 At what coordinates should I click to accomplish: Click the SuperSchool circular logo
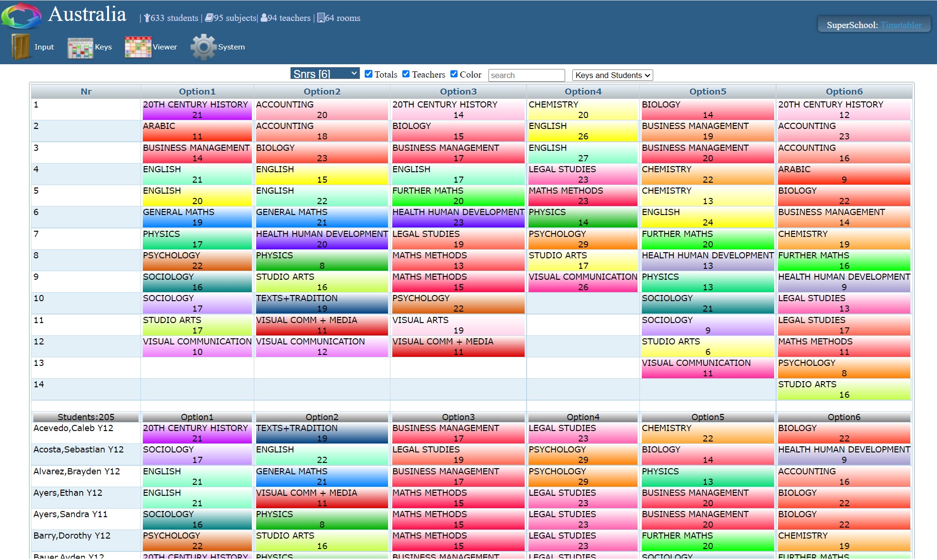pyautogui.click(x=21, y=15)
